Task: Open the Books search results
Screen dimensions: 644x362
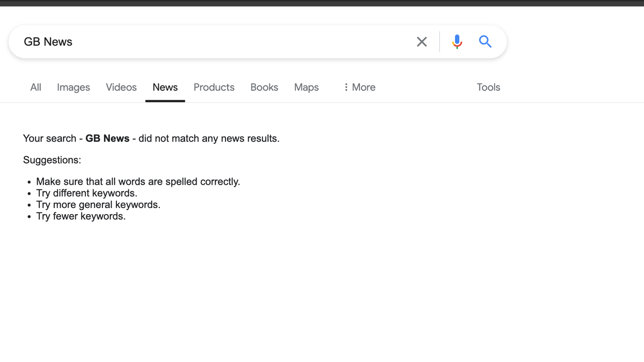Action: click(x=264, y=87)
